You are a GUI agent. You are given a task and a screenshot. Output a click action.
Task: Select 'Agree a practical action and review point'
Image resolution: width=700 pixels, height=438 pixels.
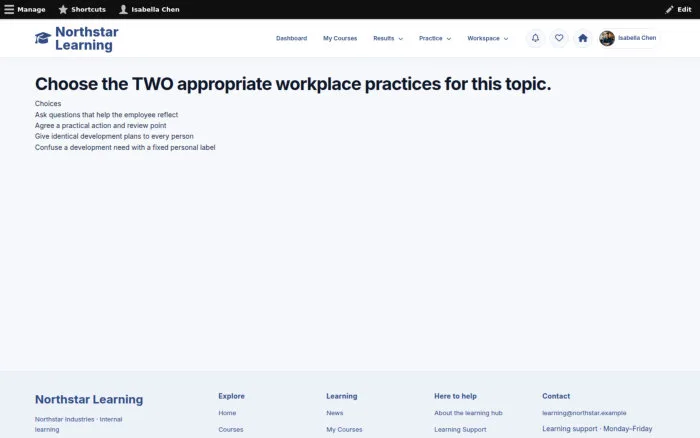pos(100,125)
